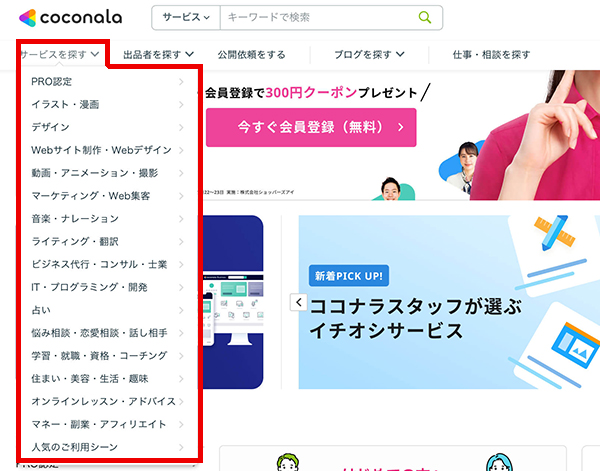Click the coconala logo

tap(70, 18)
